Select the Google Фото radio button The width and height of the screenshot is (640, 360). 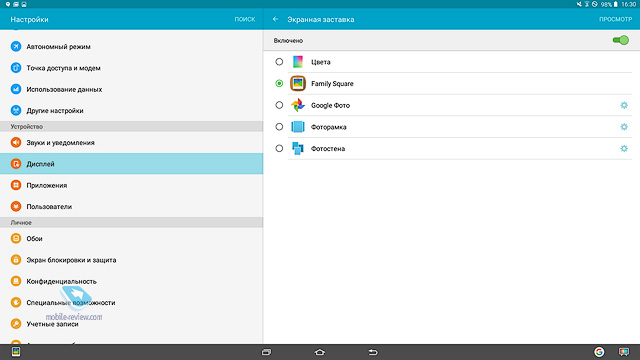[x=279, y=105]
